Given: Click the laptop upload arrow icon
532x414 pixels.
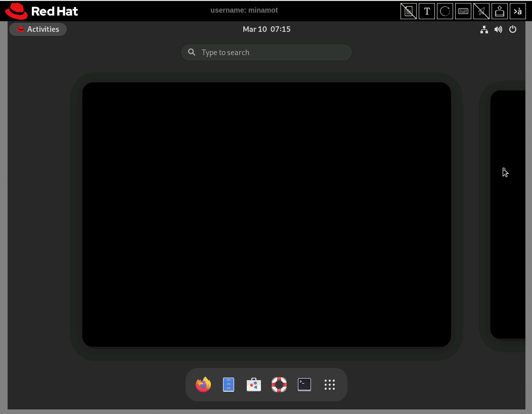Looking at the screenshot, I should coord(500,11).
